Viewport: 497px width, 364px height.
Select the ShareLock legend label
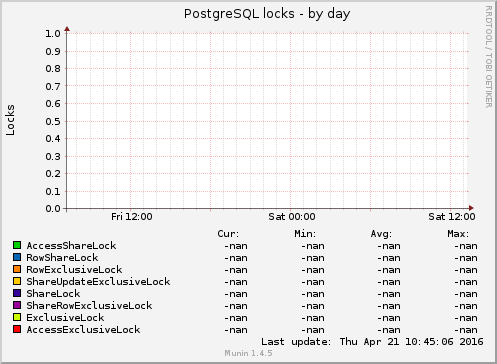point(53,294)
